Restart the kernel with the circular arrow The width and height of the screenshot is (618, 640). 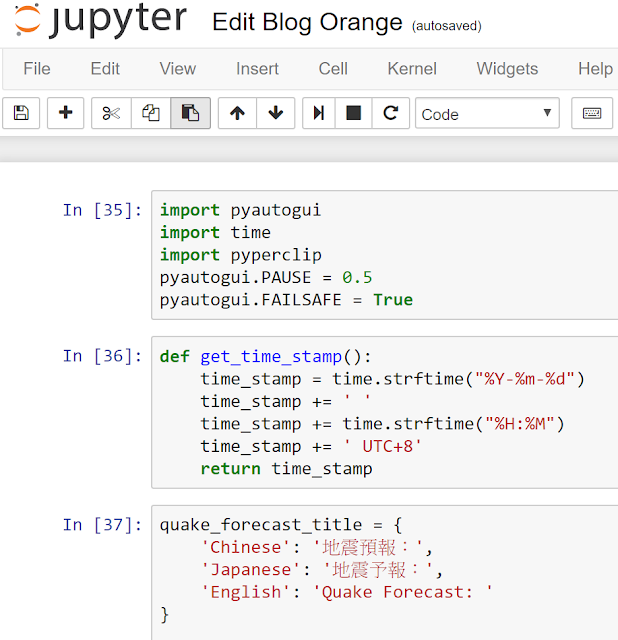click(391, 113)
